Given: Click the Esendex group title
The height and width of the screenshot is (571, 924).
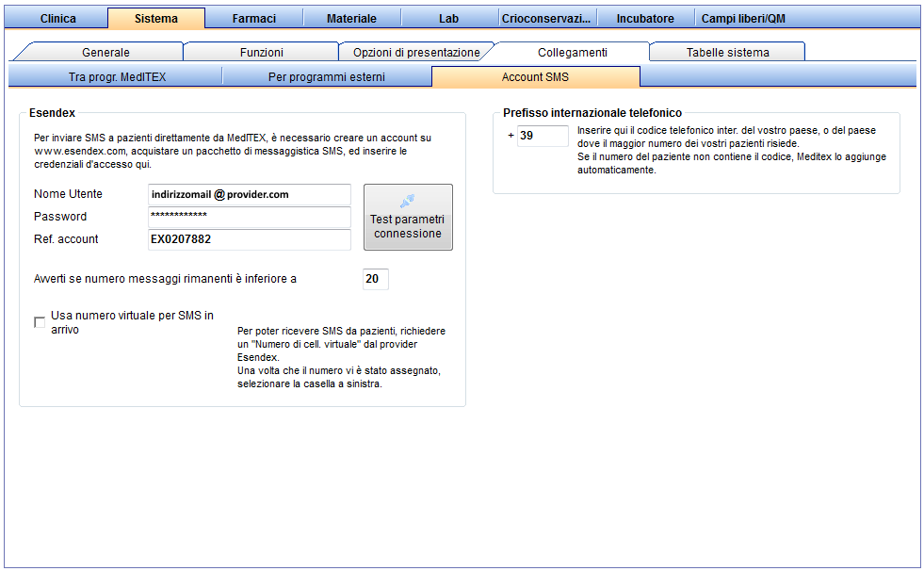Looking at the screenshot, I should click(52, 112).
